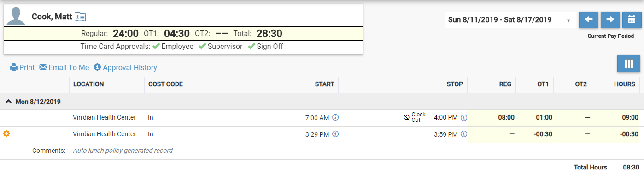Image resolution: width=644 pixels, height=175 pixels.
Task: Go to the next pay period
Action: coord(610,20)
